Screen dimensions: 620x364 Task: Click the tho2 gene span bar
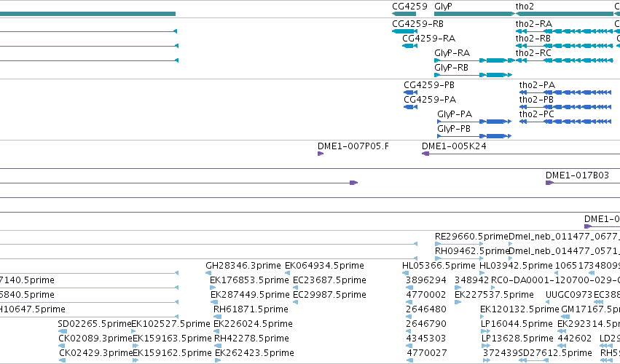point(564,14)
